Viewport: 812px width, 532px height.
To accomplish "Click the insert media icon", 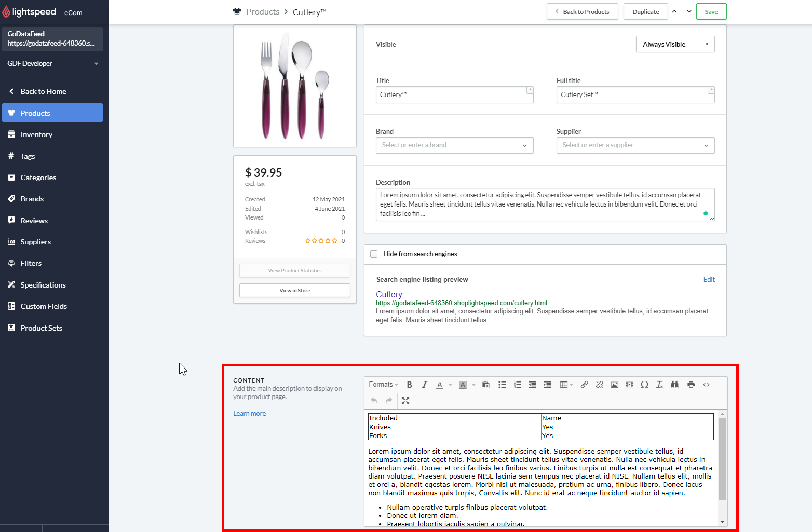I will (629, 385).
